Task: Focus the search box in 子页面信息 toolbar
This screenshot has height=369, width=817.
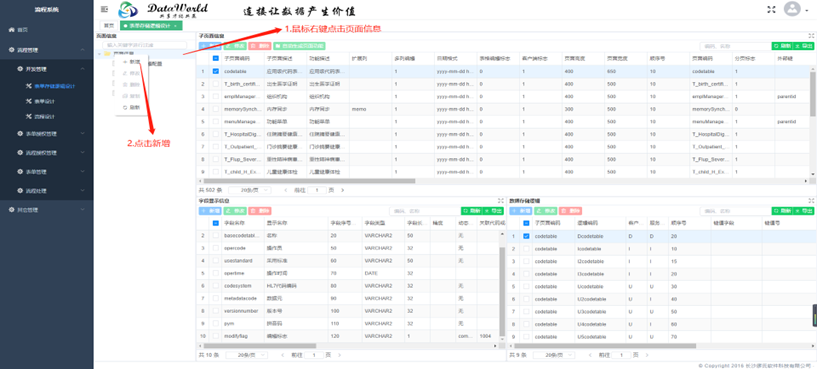Action: tap(735, 46)
